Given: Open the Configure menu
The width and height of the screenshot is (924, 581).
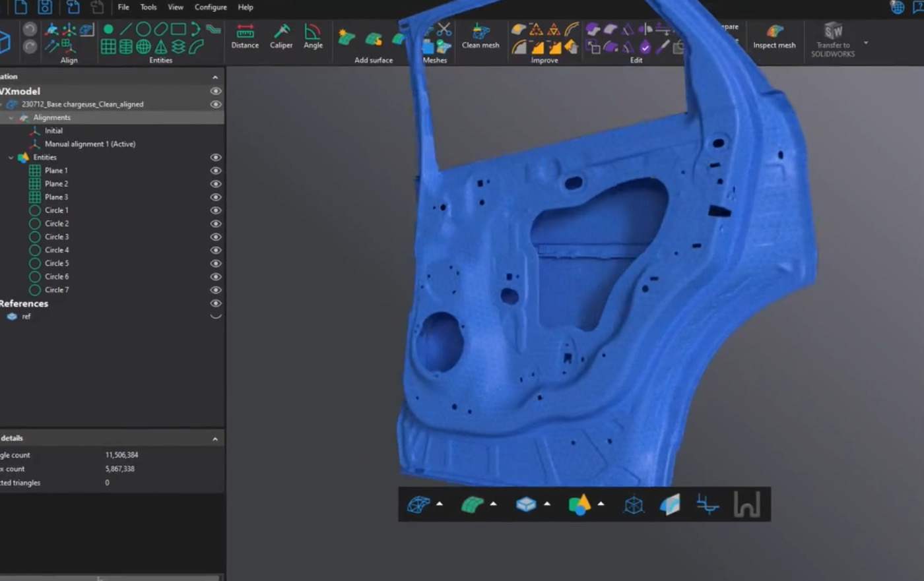Looking at the screenshot, I should [211, 7].
